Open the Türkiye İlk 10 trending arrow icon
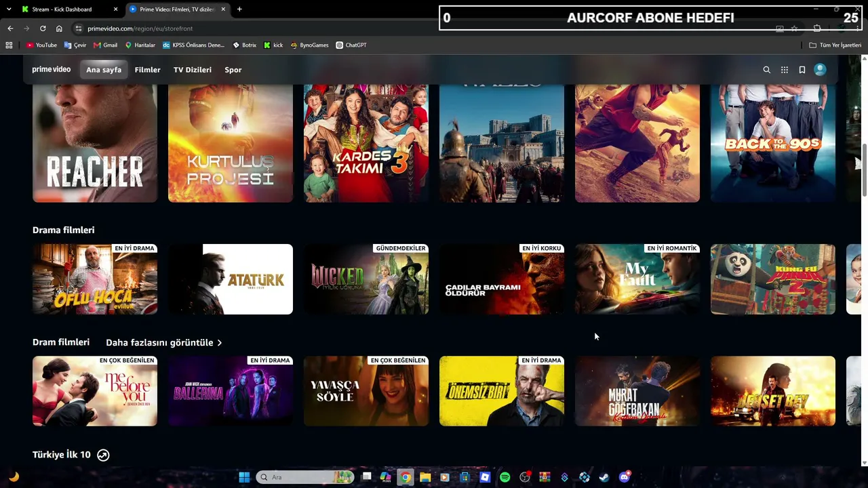The width and height of the screenshot is (868, 488). 103,455
